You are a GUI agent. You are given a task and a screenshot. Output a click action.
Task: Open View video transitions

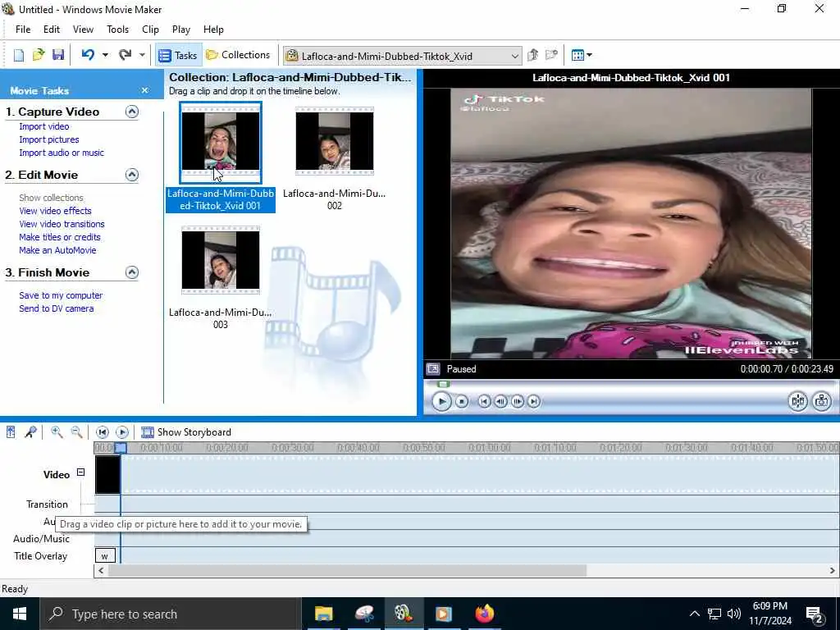(62, 224)
